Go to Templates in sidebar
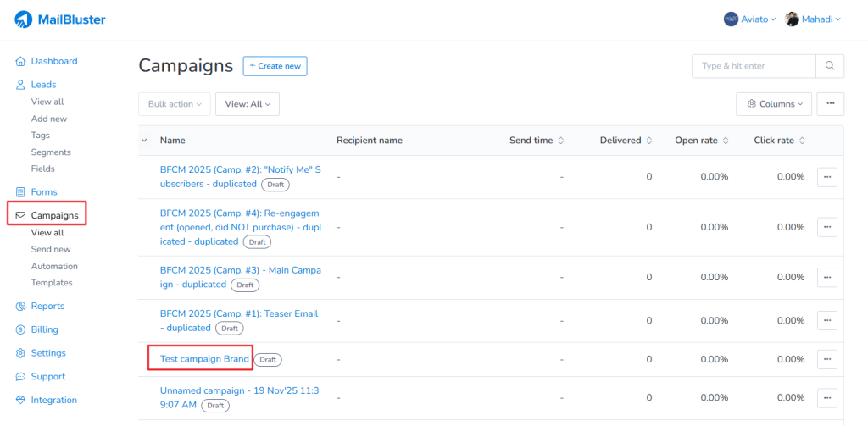This screenshot has width=868, height=426. pyautogui.click(x=52, y=283)
